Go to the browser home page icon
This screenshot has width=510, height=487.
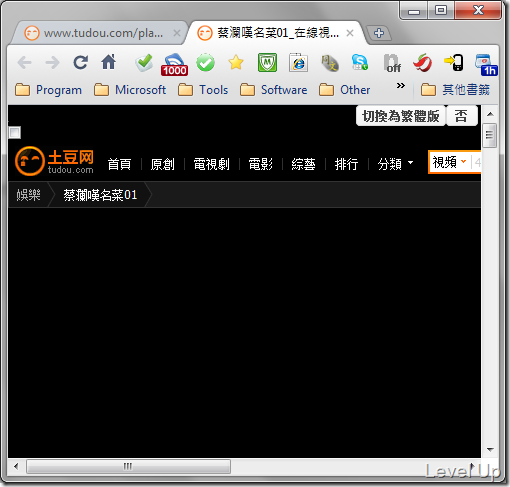point(109,62)
